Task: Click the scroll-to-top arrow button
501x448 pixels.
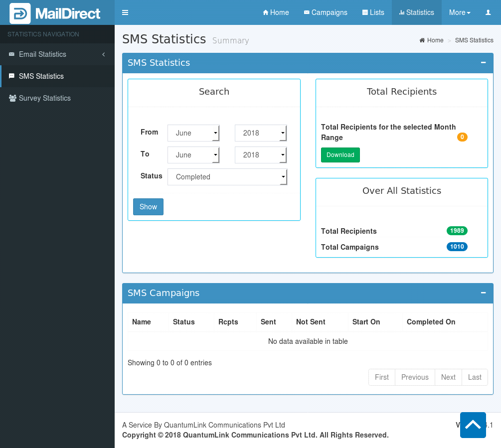Action: 473,425
